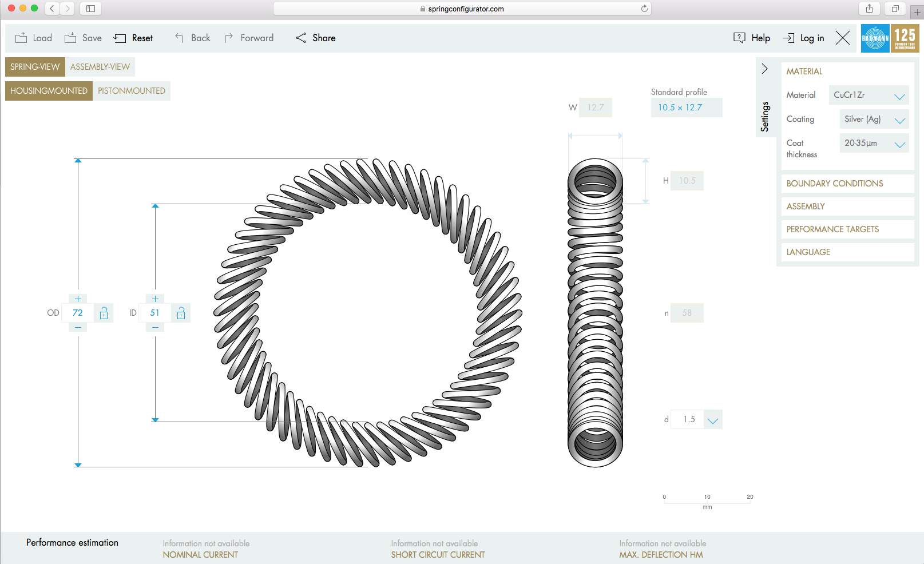The width and height of the screenshot is (924, 564).
Task: Switch to Pistonmounted mode
Action: [x=132, y=91]
